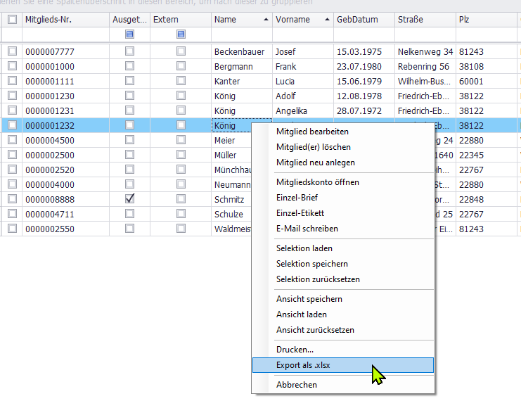
Task: Click the Extern filter checkbox in filter row
Action: 181,34
